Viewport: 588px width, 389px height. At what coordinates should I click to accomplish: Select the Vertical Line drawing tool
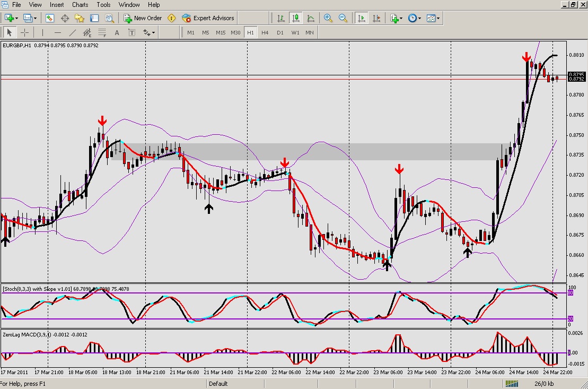point(42,33)
